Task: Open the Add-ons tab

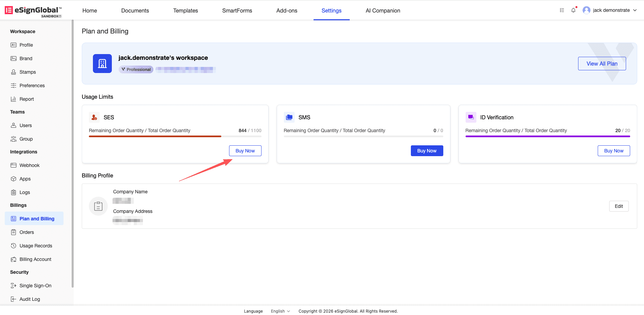Action: pyautogui.click(x=287, y=10)
